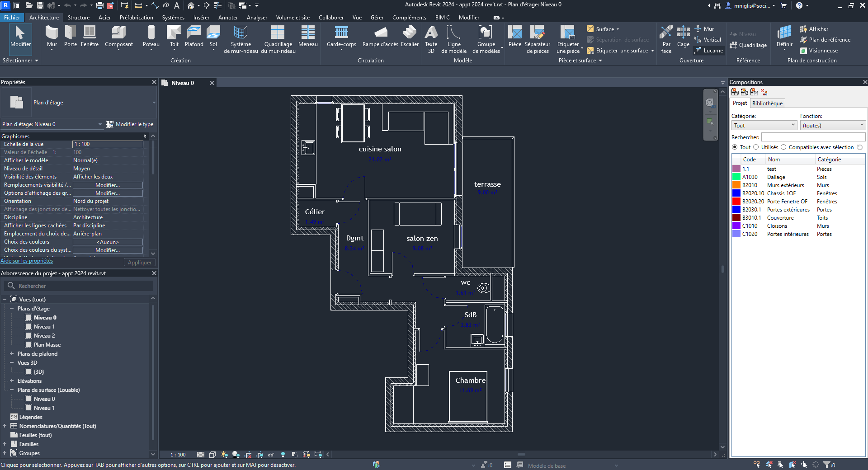Select the visual style cube icon
Viewport: 868px width, 470px height.
[213, 455]
